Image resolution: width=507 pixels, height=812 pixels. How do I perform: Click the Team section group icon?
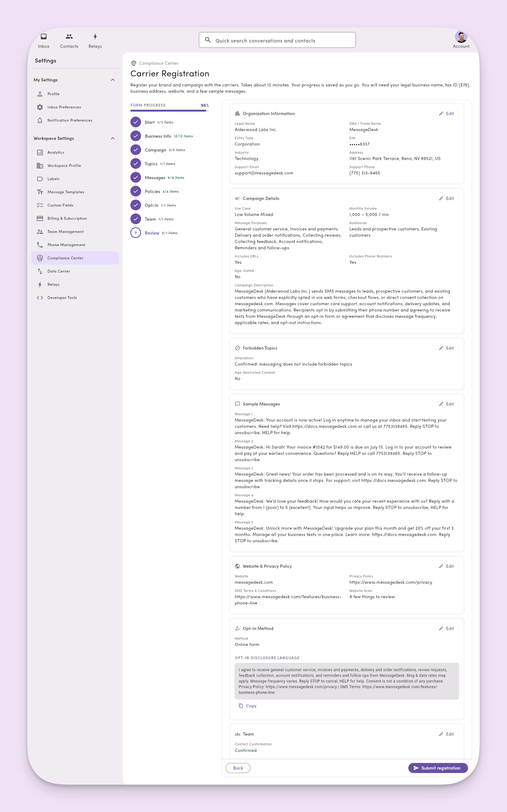click(237, 734)
